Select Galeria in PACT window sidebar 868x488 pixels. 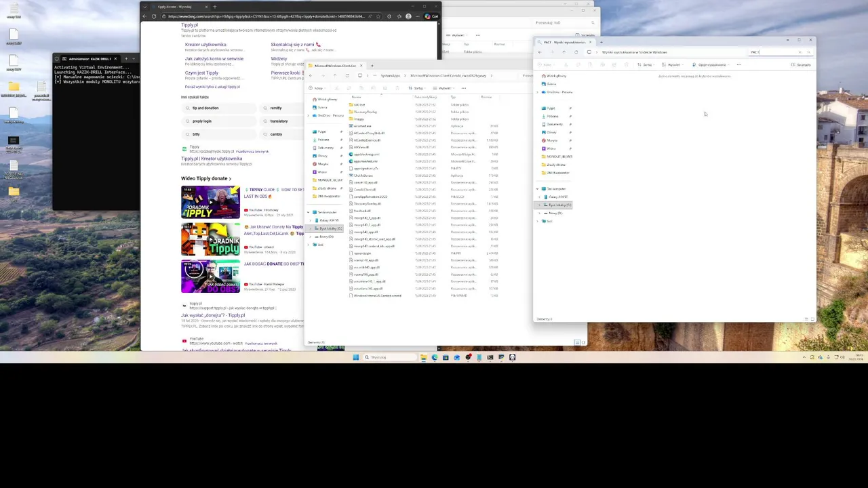pos(552,83)
